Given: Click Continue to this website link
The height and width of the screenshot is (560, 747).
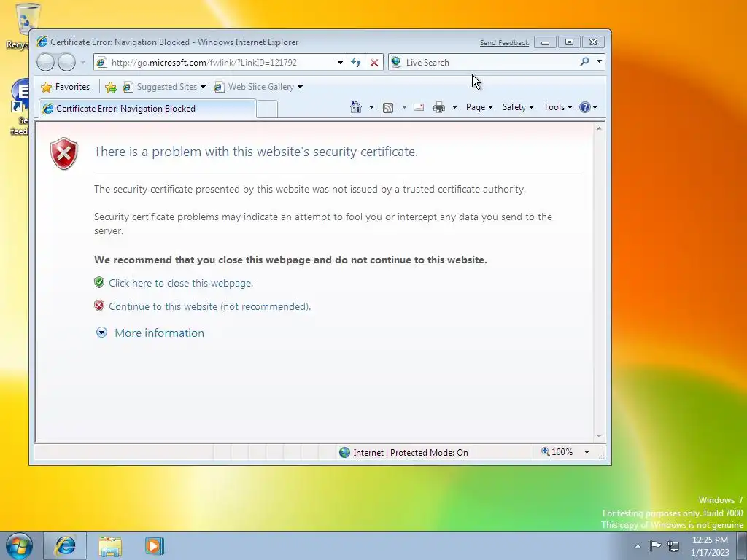Looking at the screenshot, I should pyautogui.click(x=209, y=306).
